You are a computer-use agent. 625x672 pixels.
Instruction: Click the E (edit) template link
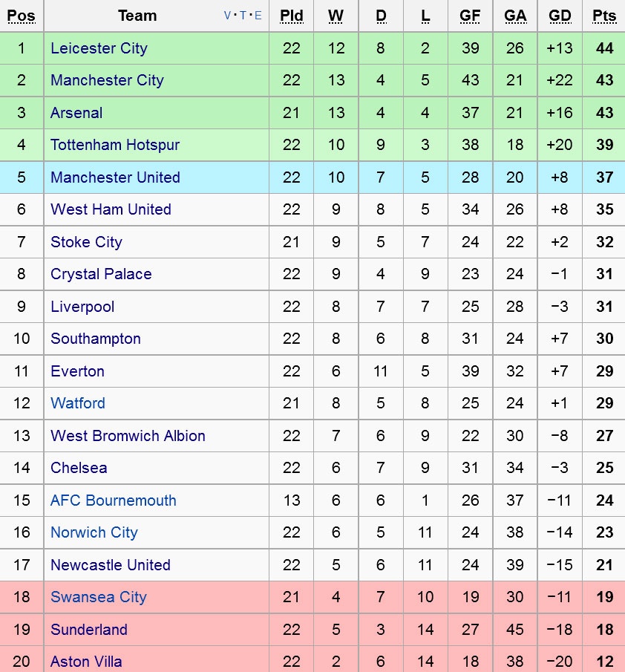[x=258, y=16]
